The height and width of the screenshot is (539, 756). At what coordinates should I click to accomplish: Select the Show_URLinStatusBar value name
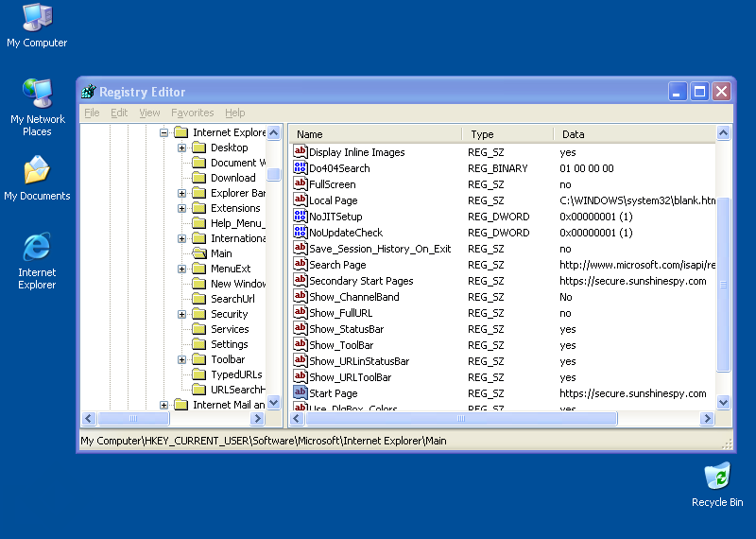359,361
